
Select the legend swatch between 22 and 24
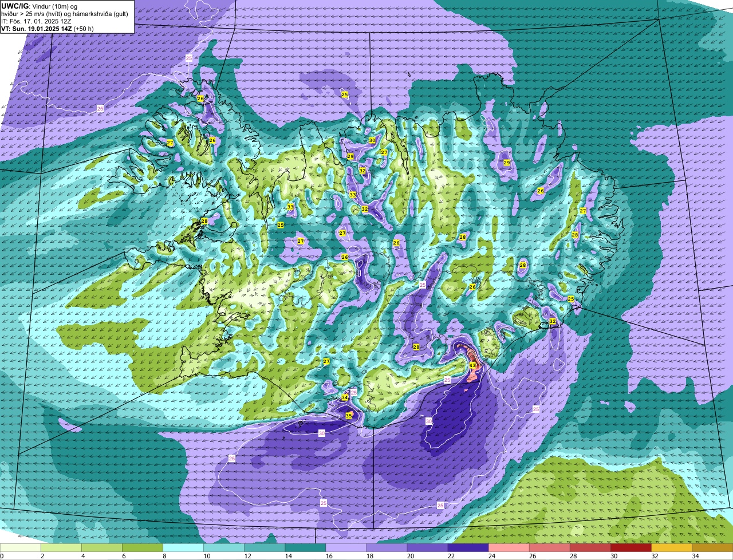468,547
